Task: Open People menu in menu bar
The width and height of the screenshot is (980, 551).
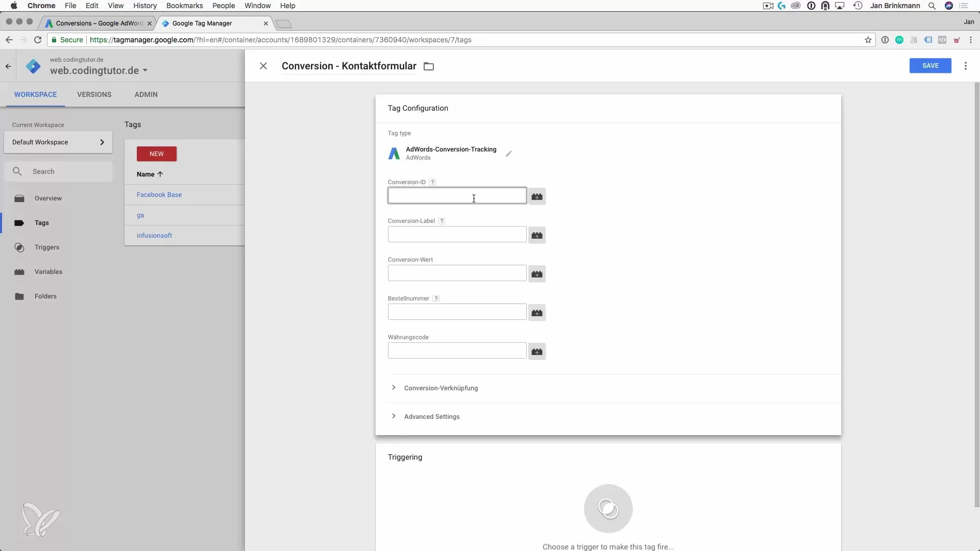Action: (x=224, y=6)
